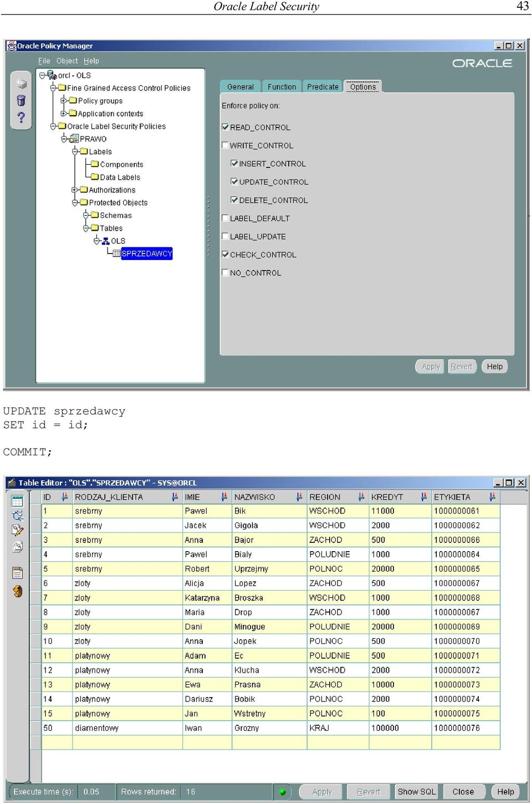Collapse Fine Grained Access Control Policies node
Viewport: 532px width, 804px height.
pyautogui.click(x=53, y=88)
